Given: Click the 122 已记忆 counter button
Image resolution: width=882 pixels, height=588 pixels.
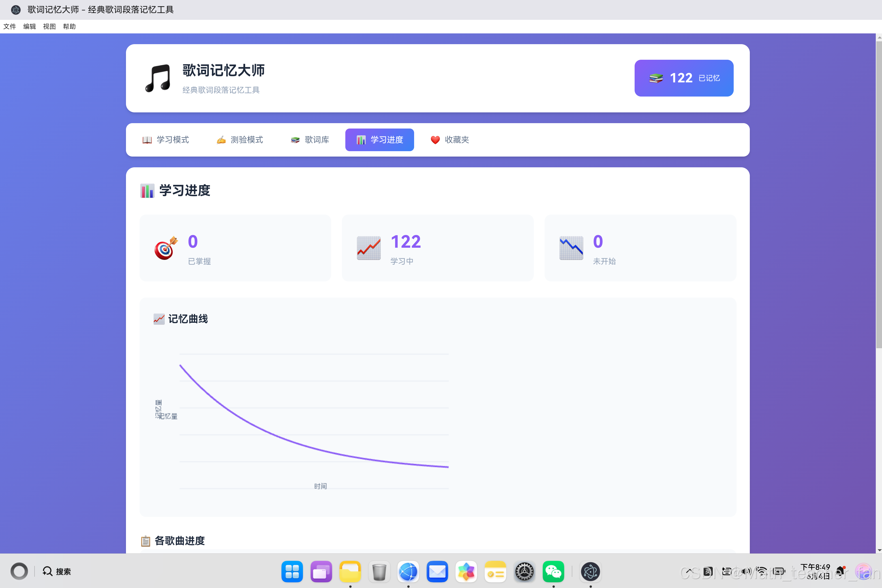Looking at the screenshot, I should 684,78.
